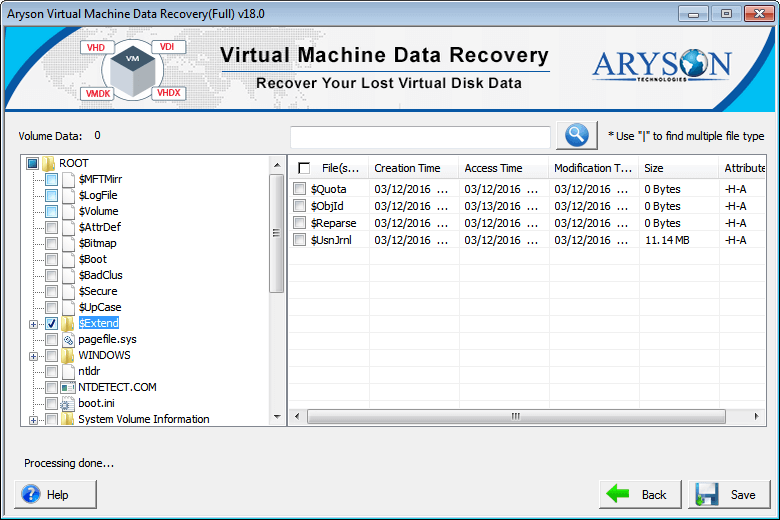780x520 pixels.
Task: Check the boot.ini checkbox
Action: [x=52, y=403]
